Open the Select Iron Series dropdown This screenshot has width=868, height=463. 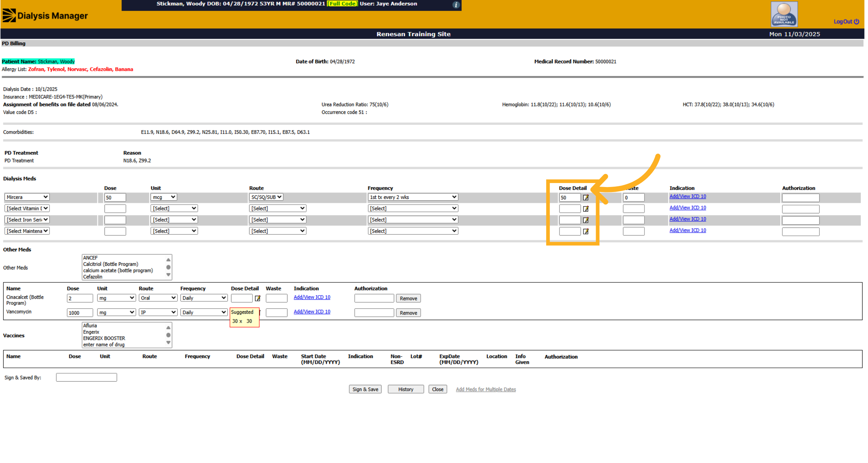click(x=27, y=220)
